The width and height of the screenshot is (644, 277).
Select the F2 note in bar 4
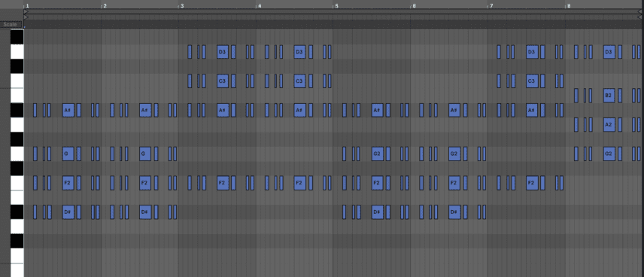pos(300,183)
